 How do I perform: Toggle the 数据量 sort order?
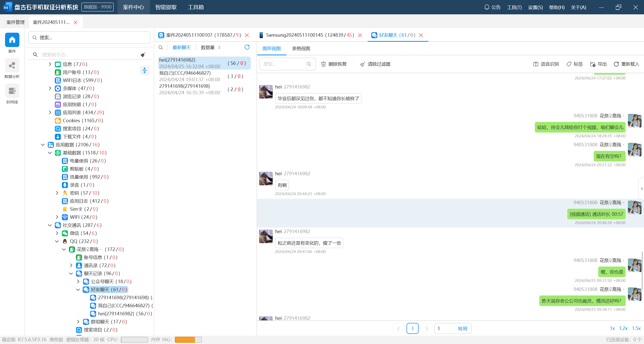219,48
